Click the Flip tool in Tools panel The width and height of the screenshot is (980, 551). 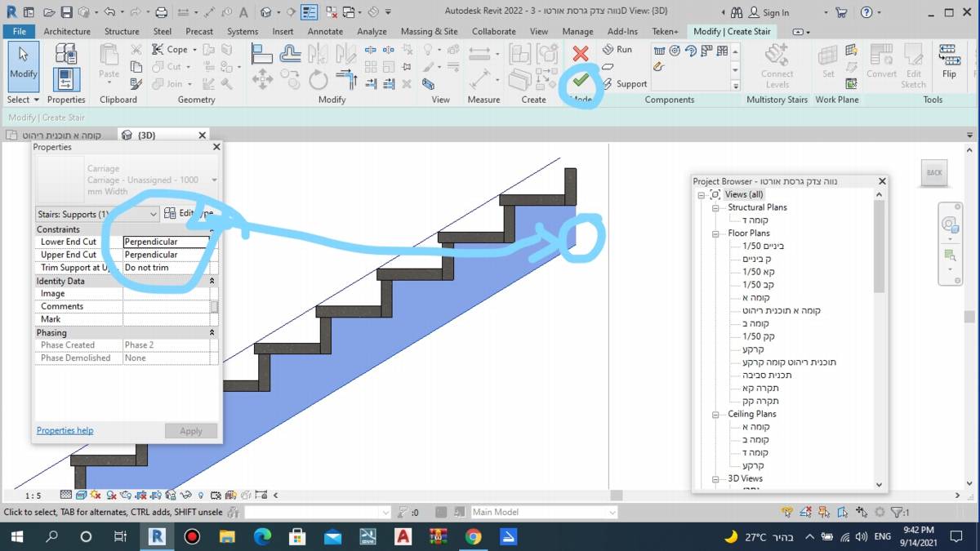point(948,63)
